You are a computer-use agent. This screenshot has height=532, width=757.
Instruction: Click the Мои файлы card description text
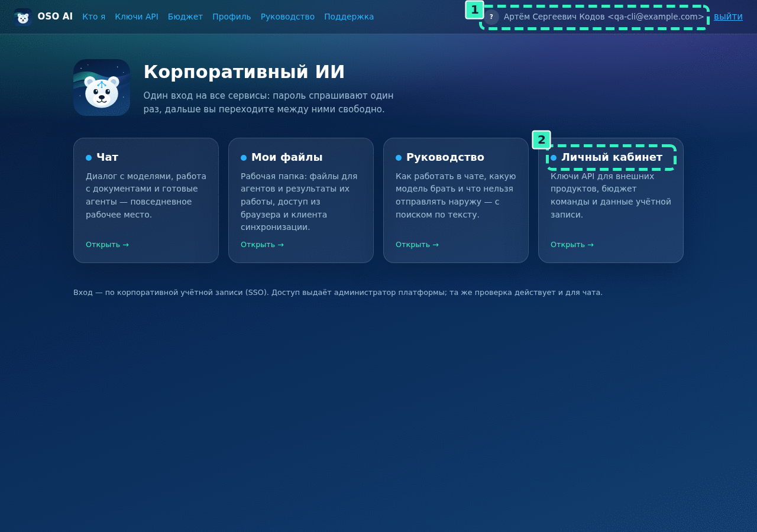pos(301,202)
